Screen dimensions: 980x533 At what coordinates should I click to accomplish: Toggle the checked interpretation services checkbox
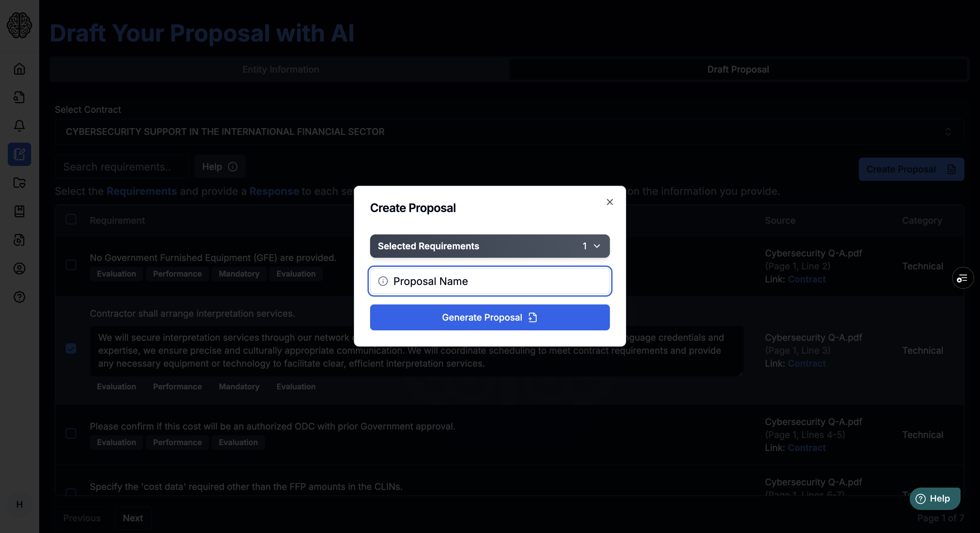(71, 349)
